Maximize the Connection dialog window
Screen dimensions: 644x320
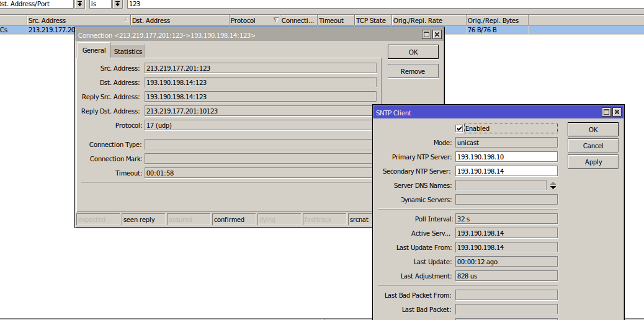[426, 35]
